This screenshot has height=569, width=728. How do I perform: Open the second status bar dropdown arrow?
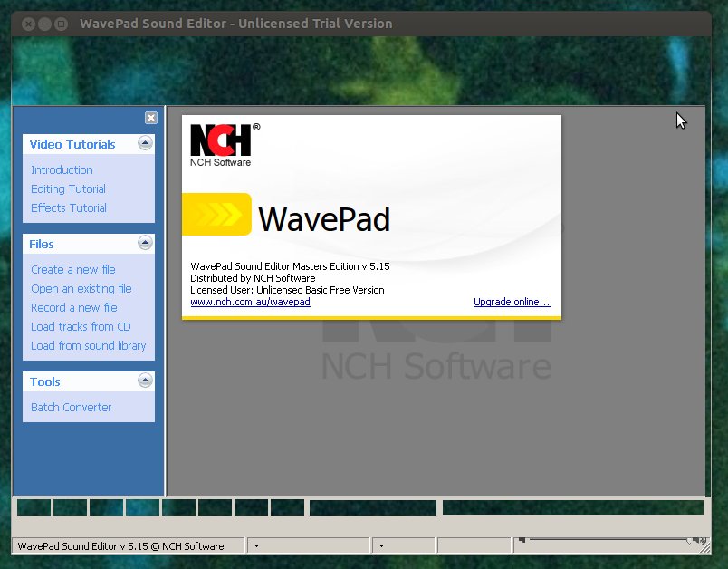[381, 545]
